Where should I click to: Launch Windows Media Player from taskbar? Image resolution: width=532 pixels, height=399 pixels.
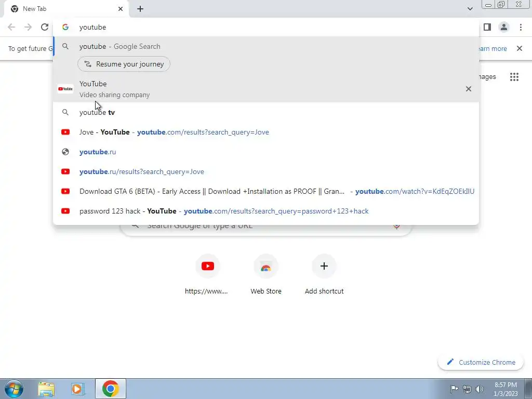point(77,389)
